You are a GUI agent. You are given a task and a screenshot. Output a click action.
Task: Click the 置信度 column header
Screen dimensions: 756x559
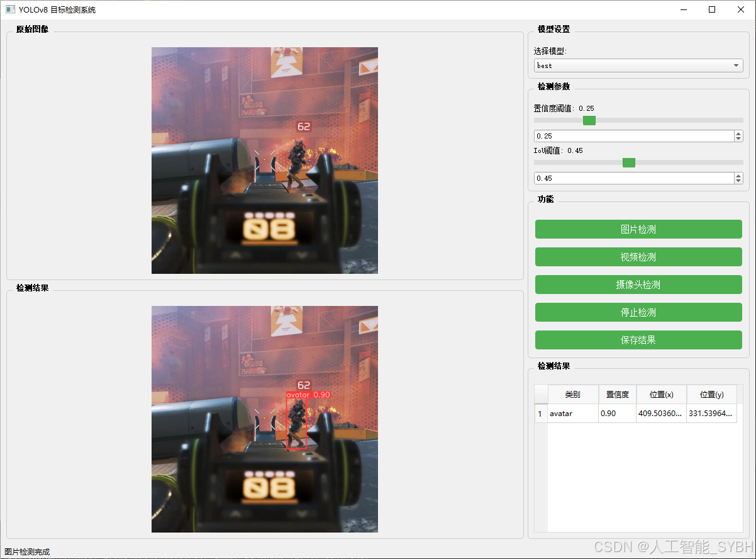(x=618, y=395)
